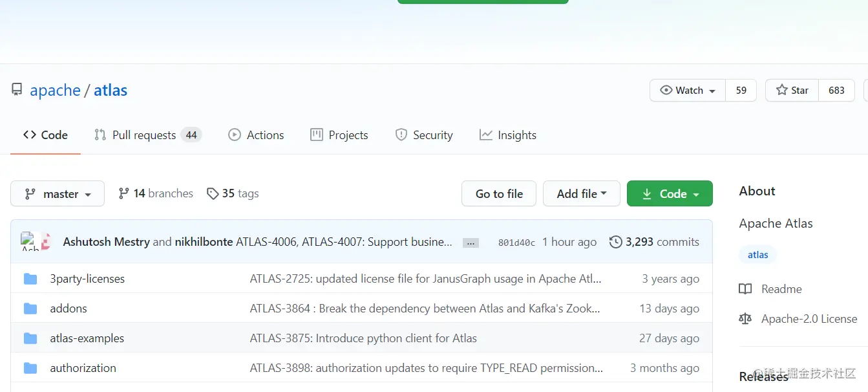Open the master branch dropdown
The image size is (868, 392).
tap(58, 193)
